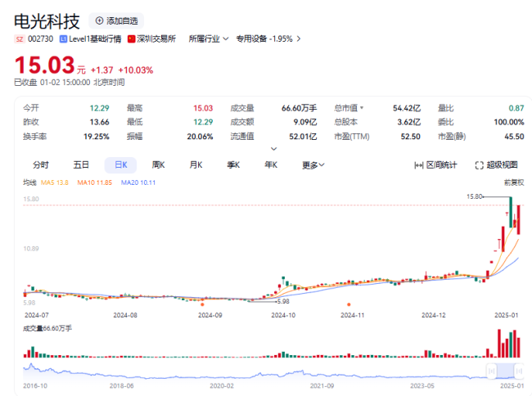Click the plus icon in 添加自选
Image resolution: width=532 pixels, height=396 pixels.
click(x=99, y=21)
